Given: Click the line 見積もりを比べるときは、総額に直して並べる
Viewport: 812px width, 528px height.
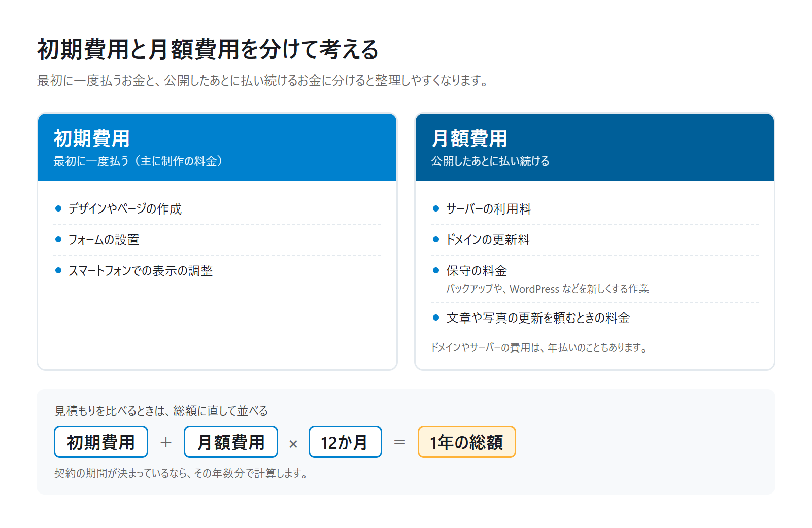Looking at the screenshot, I should coord(161,411).
